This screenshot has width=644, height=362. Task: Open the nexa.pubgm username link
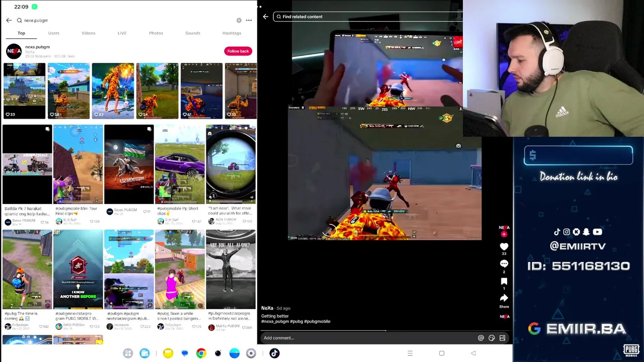pyautogui.click(x=37, y=47)
